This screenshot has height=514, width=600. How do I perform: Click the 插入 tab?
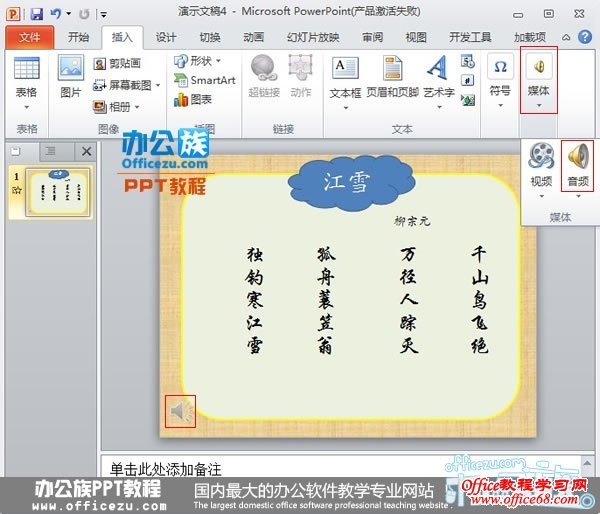click(122, 37)
